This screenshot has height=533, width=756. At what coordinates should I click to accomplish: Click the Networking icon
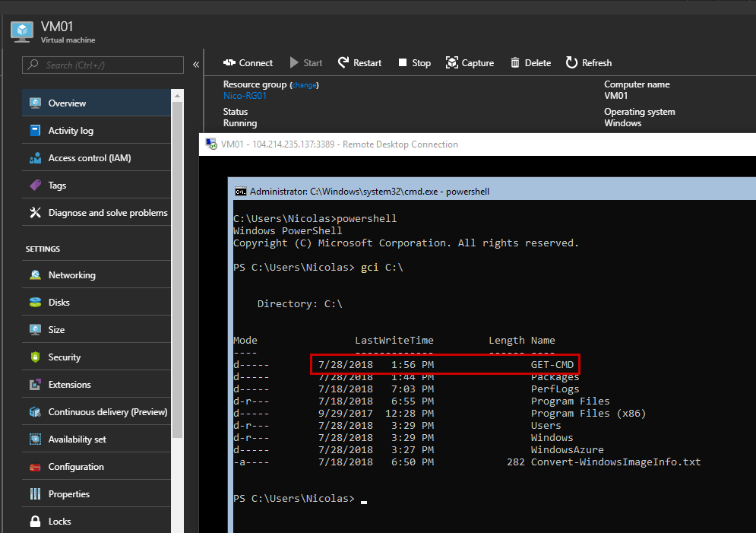(x=35, y=275)
